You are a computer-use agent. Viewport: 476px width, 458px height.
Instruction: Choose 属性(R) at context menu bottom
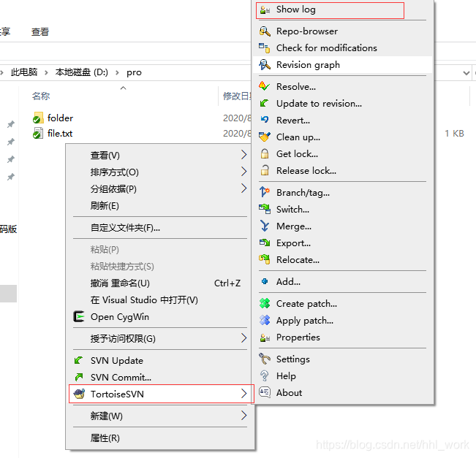(105, 438)
